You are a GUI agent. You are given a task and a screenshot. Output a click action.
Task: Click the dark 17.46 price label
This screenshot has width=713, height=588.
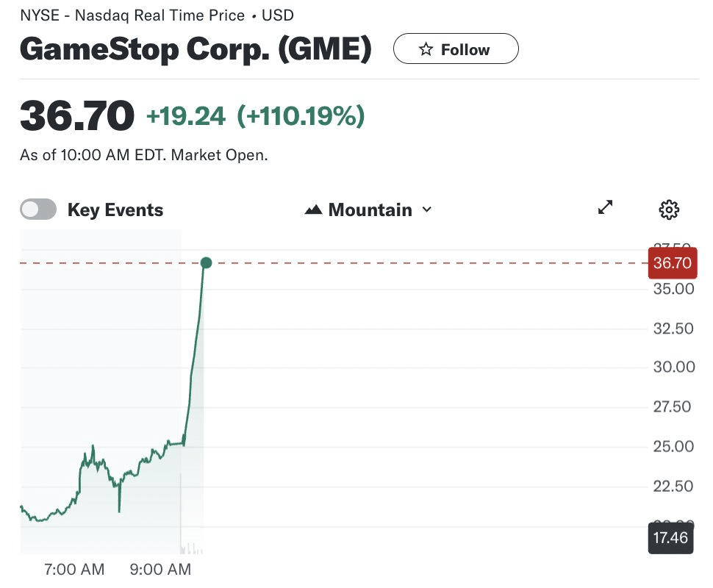(x=670, y=537)
